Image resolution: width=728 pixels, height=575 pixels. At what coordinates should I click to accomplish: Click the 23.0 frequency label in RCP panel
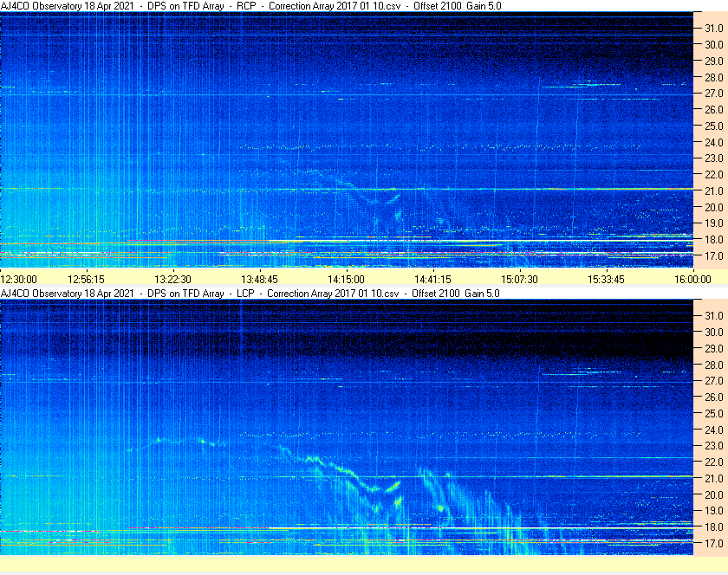coord(714,158)
